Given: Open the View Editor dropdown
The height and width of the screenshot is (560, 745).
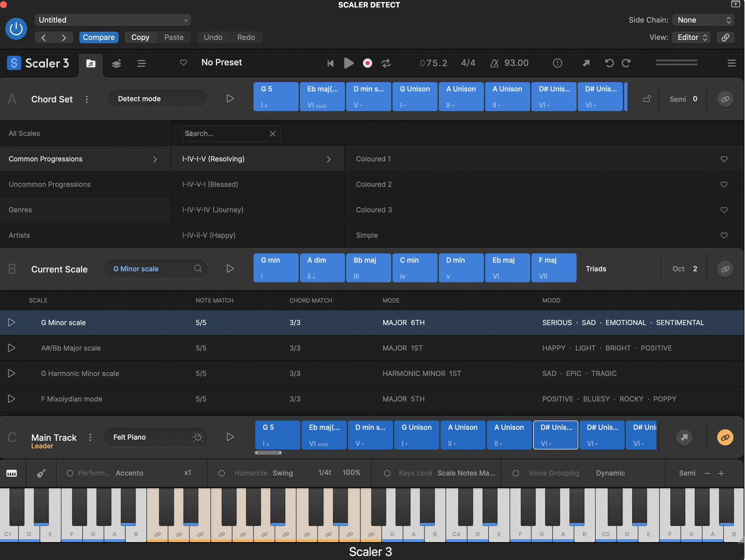Looking at the screenshot, I should (691, 37).
